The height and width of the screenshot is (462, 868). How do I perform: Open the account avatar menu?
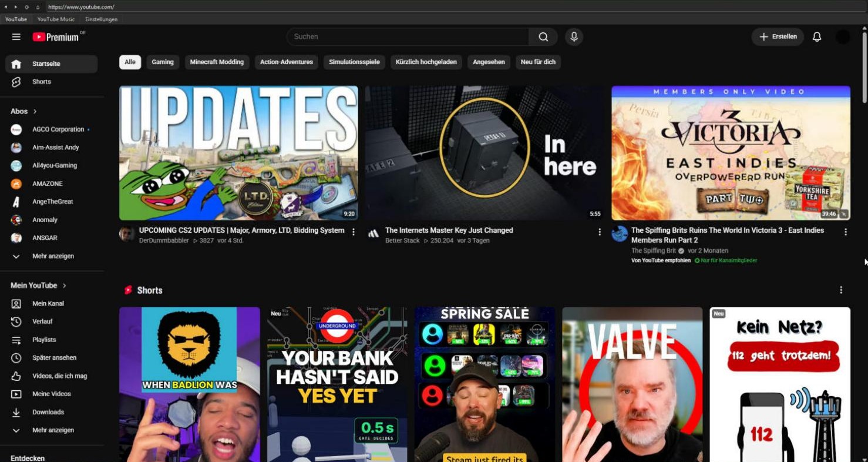(843, 37)
